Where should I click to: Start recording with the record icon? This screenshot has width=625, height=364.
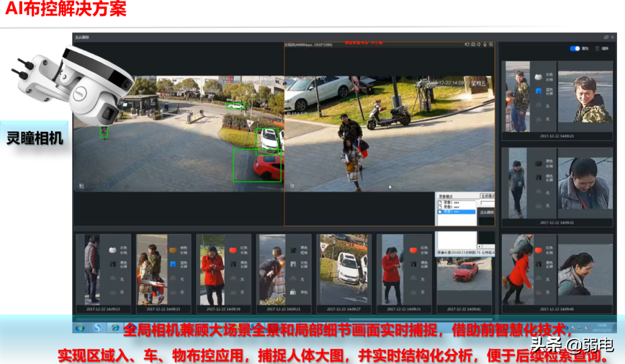coord(467,45)
